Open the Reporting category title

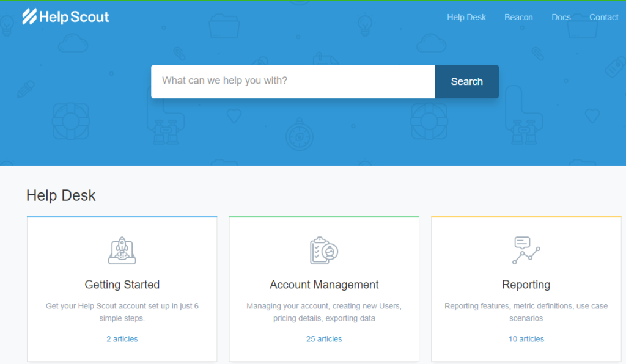click(526, 284)
